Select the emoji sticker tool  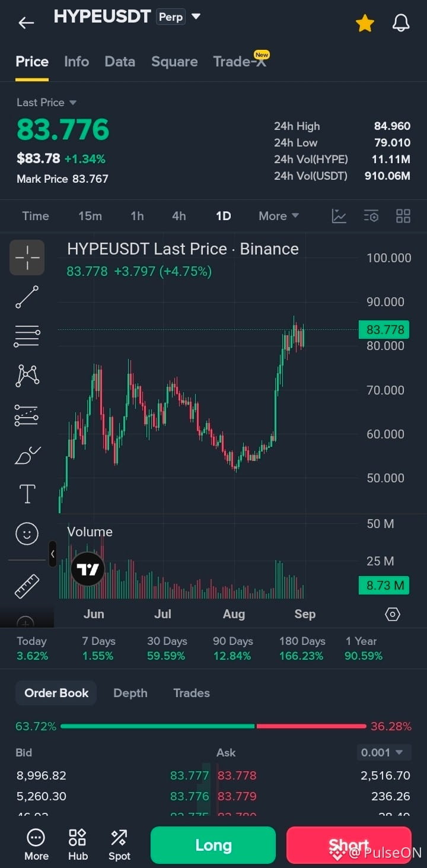coord(27,534)
